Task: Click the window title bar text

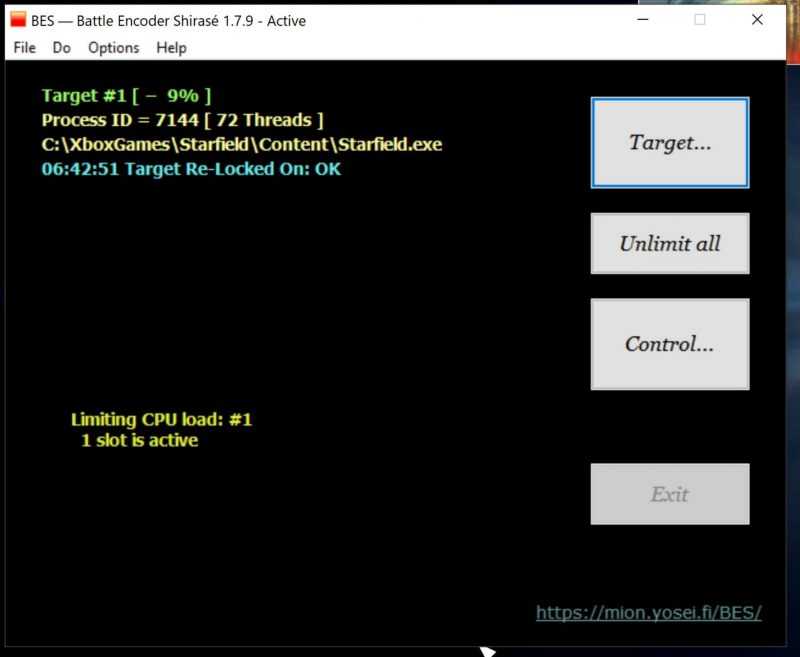Action: [168, 21]
